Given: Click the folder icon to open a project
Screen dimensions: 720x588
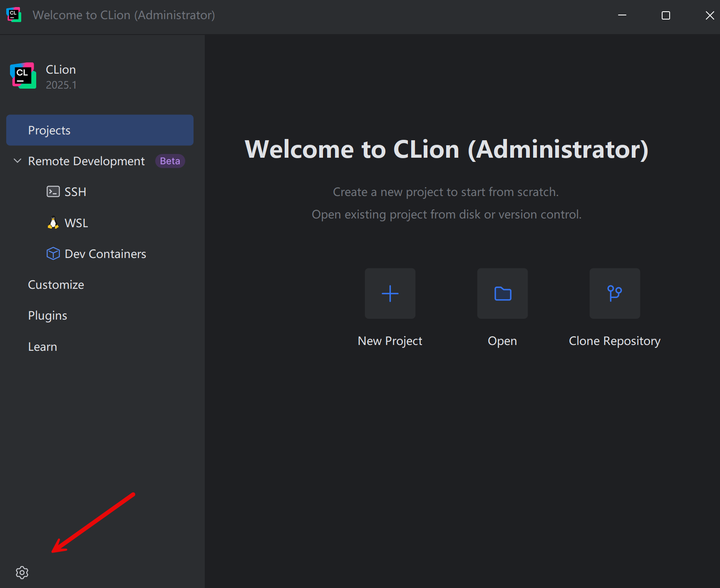Looking at the screenshot, I should tap(502, 293).
